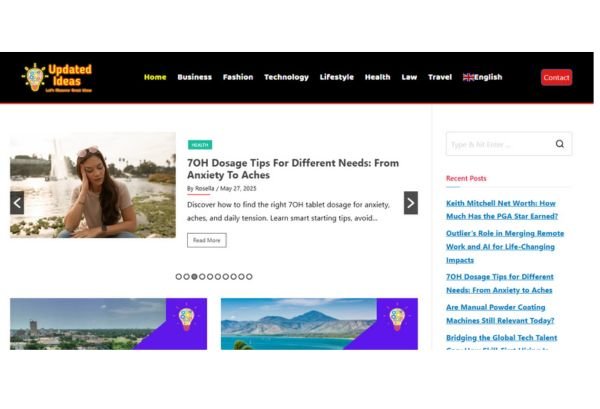Click the Updated Ideas logo
The width and height of the screenshot is (600, 409).
[57, 78]
